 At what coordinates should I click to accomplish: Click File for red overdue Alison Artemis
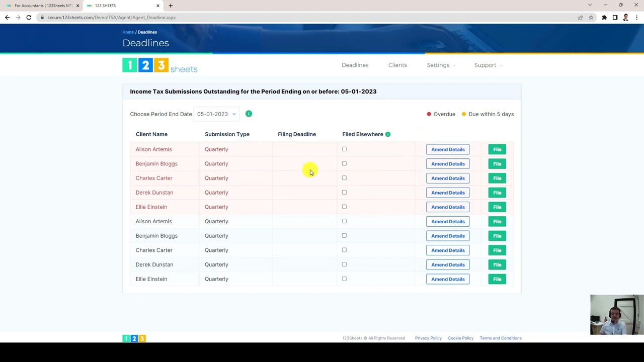[x=497, y=149]
